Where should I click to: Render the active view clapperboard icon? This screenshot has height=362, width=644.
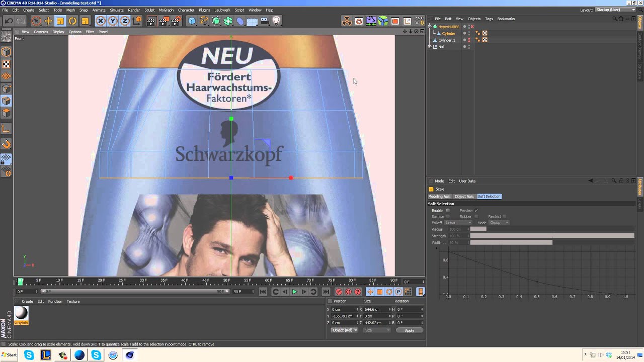pyautogui.click(x=151, y=21)
